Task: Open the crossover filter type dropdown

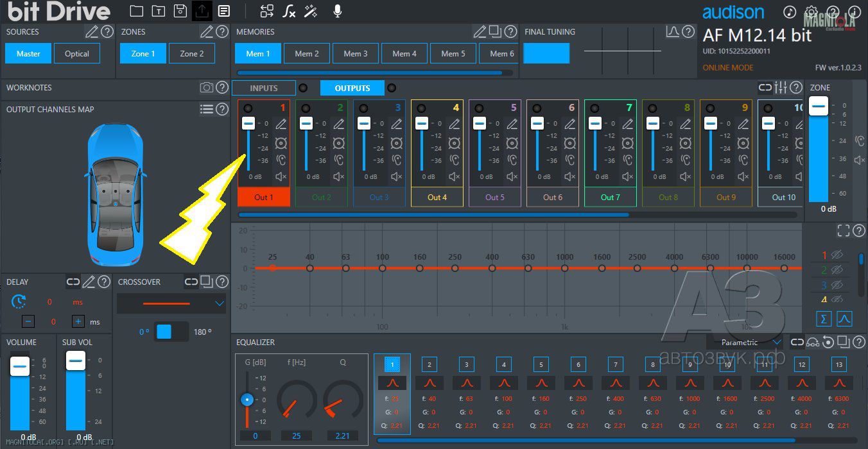Action: (171, 303)
